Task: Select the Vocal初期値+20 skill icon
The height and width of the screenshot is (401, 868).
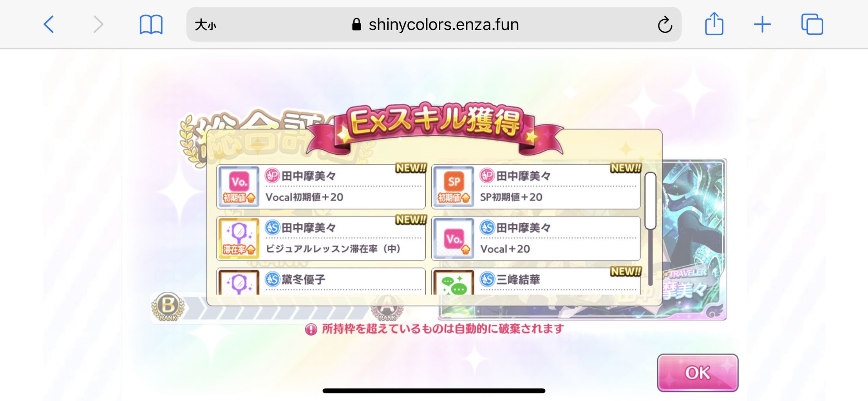Action: (x=239, y=186)
